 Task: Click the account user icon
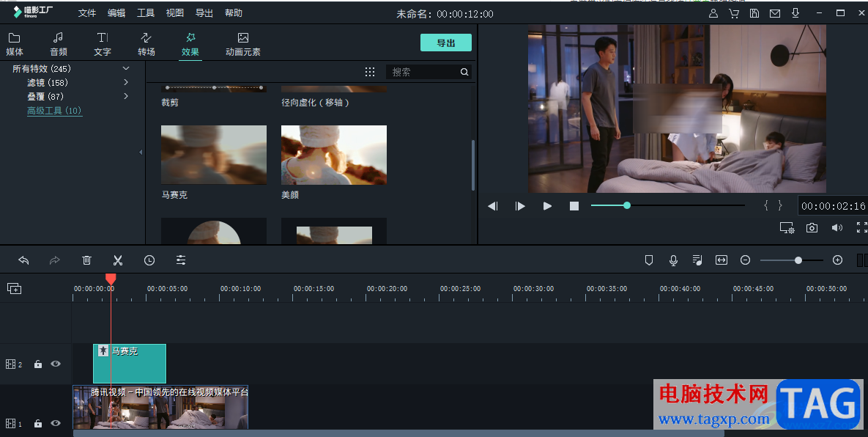[713, 13]
